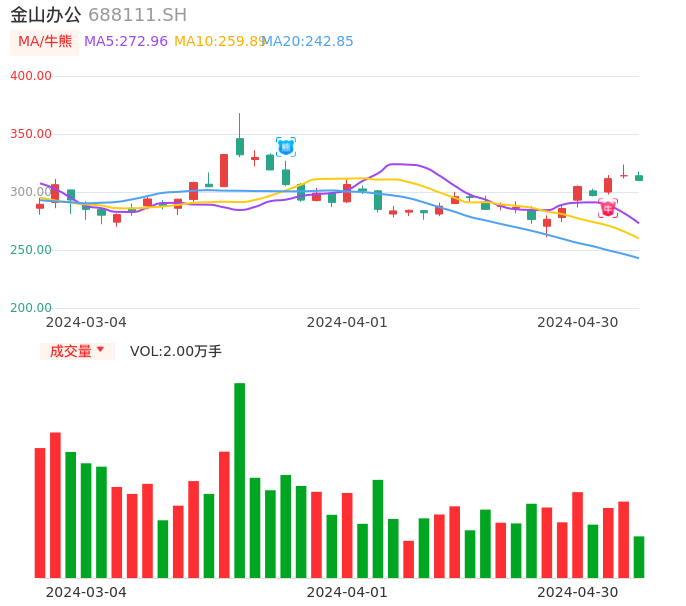Screen dimensions: 686x606
Task: Click the last green volume bar on the right
Action: [x=639, y=557]
